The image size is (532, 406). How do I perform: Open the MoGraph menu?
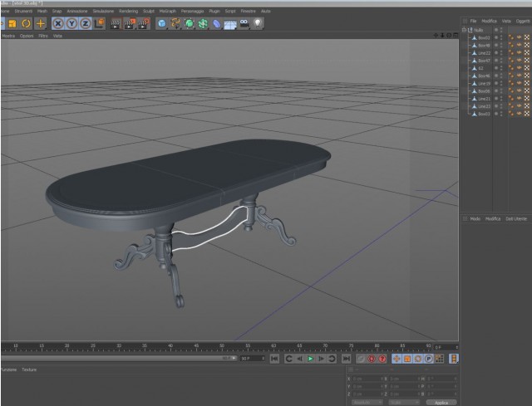coord(168,11)
